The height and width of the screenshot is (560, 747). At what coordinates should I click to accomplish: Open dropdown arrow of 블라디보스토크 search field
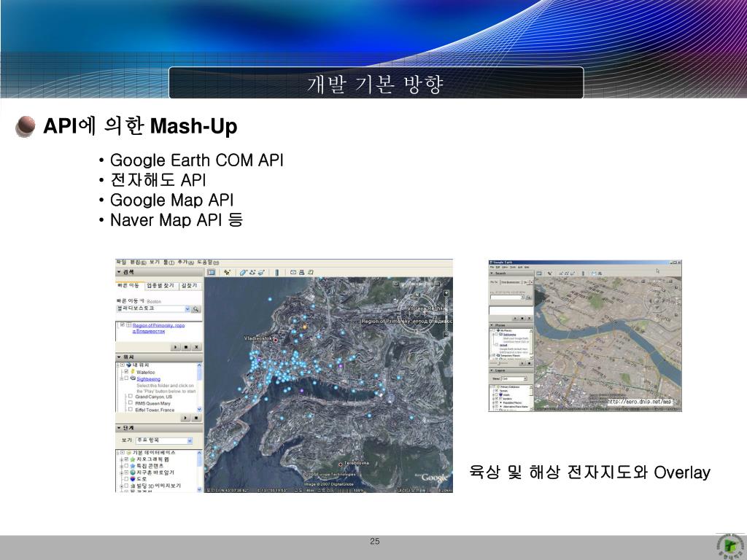click(x=187, y=309)
